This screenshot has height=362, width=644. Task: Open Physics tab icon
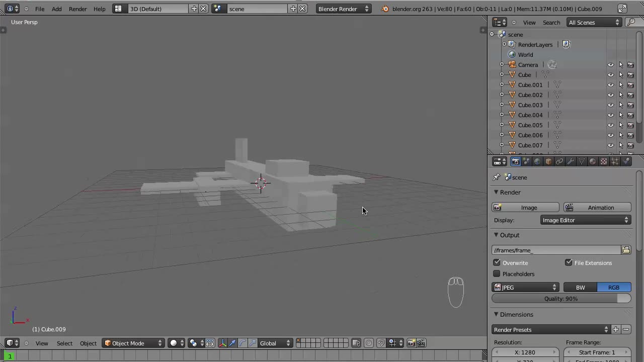pos(626,161)
